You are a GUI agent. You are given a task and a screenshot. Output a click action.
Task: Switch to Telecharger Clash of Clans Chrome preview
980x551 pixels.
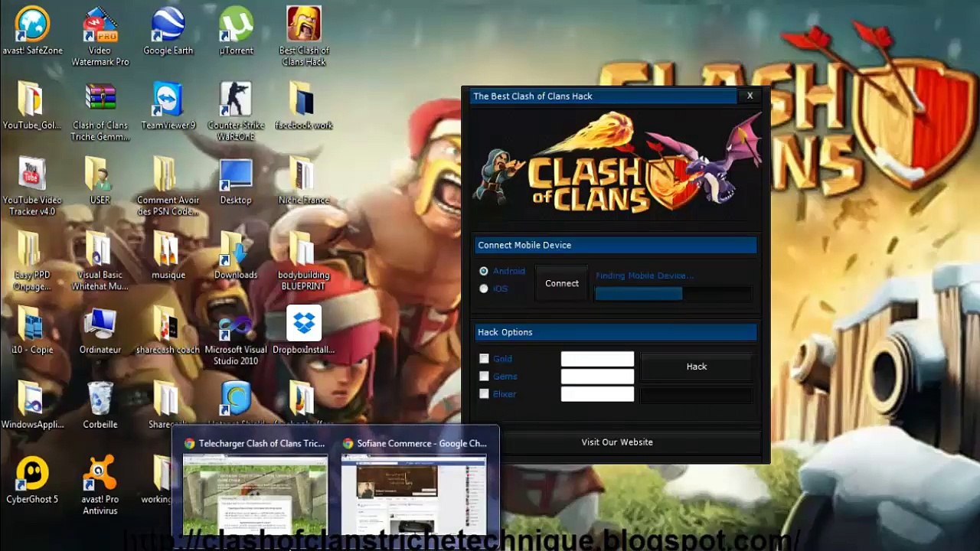tap(255, 487)
